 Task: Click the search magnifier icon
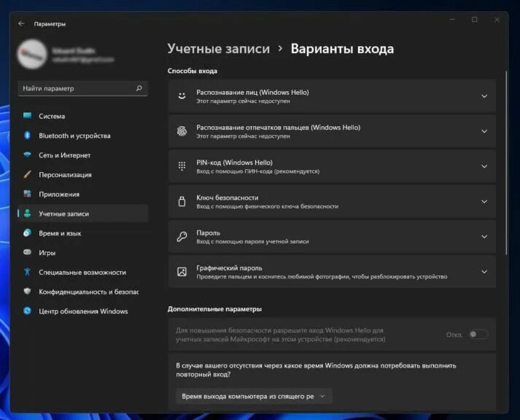click(139, 88)
